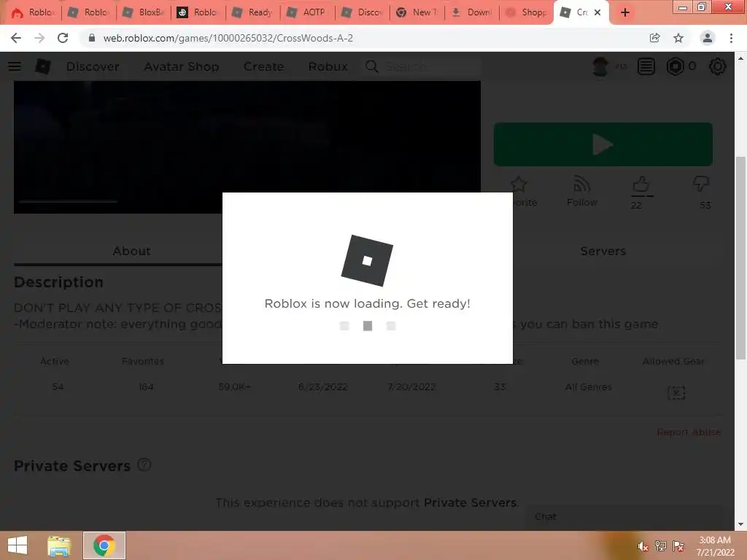Switch to the Downl browser tab
The height and width of the screenshot is (560, 747).
[x=472, y=12]
